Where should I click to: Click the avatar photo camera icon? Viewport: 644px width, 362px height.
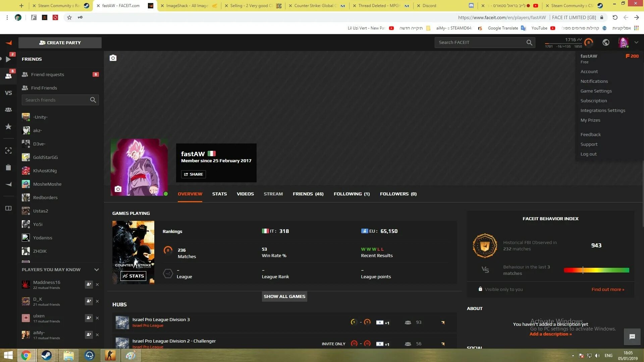point(118,189)
